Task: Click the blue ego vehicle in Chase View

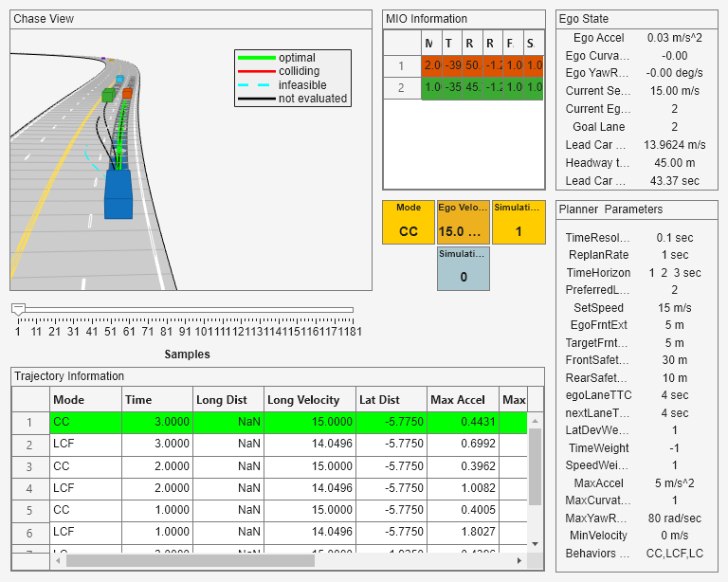Action: pos(118,196)
